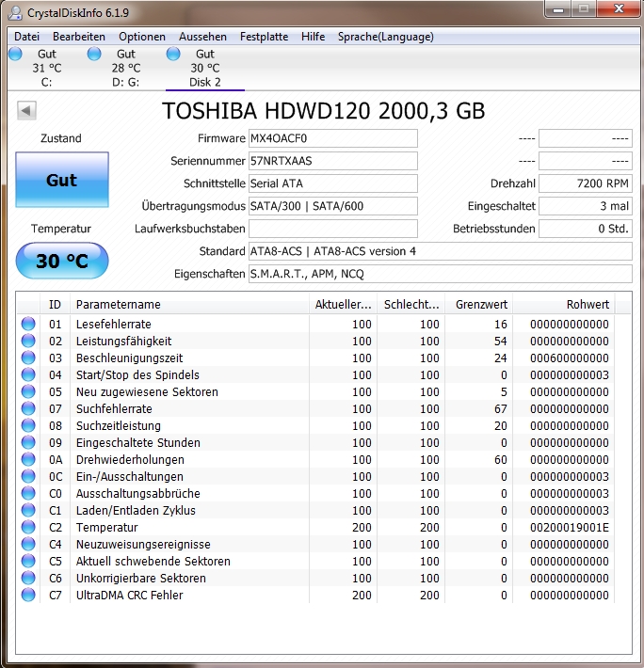Click the Schnittstelle field Serial ATA
Viewport: 644px width, 668px height.
click(x=333, y=183)
